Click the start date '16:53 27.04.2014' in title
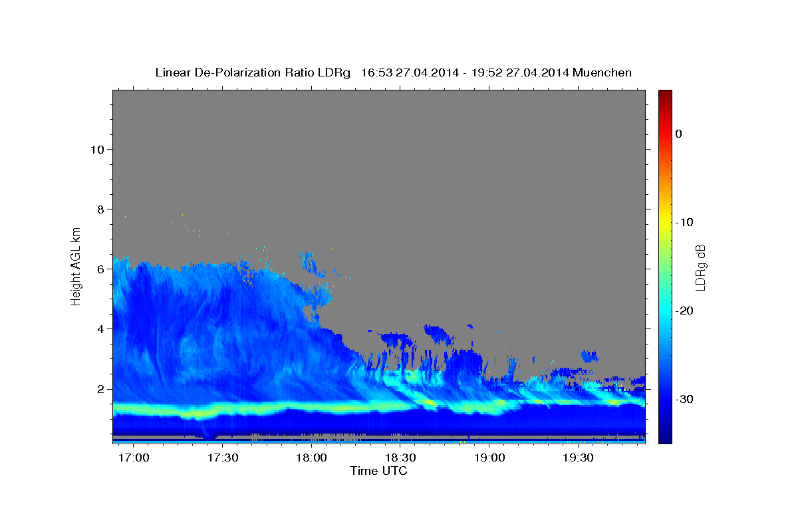Screen dimensions: 798x532 410,72
